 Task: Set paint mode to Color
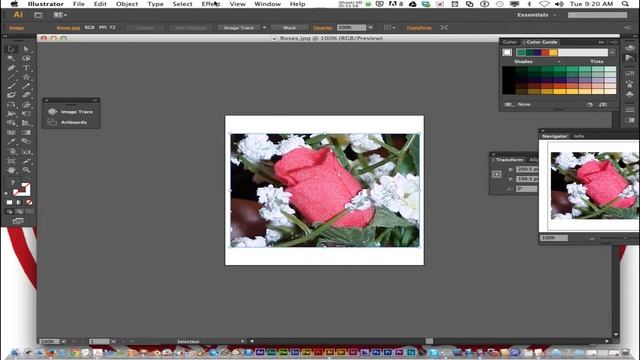[9, 202]
